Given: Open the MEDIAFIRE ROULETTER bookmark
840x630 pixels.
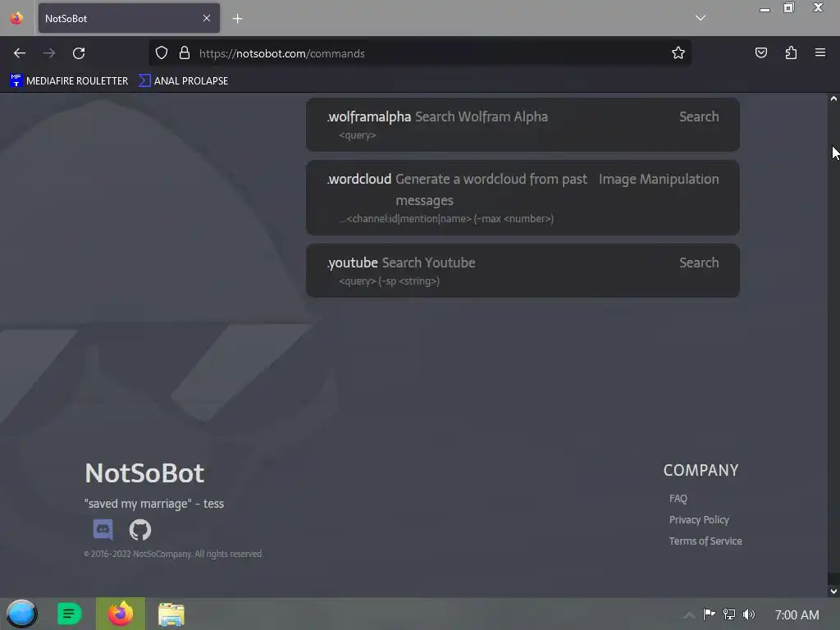Looking at the screenshot, I should pyautogui.click(x=69, y=81).
